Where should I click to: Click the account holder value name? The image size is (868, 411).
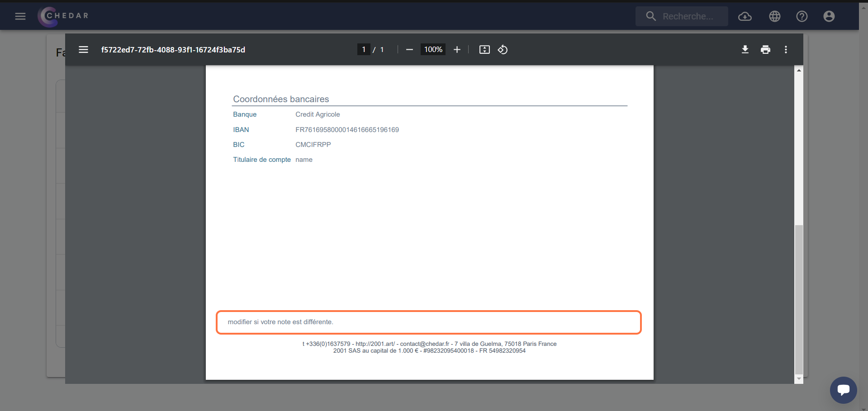[x=304, y=160]
